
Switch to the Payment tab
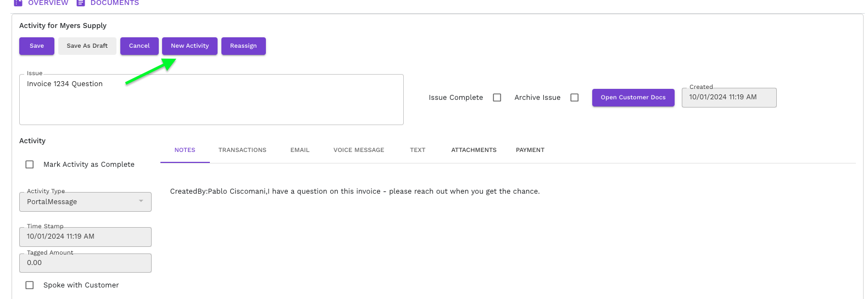[530, 150]
